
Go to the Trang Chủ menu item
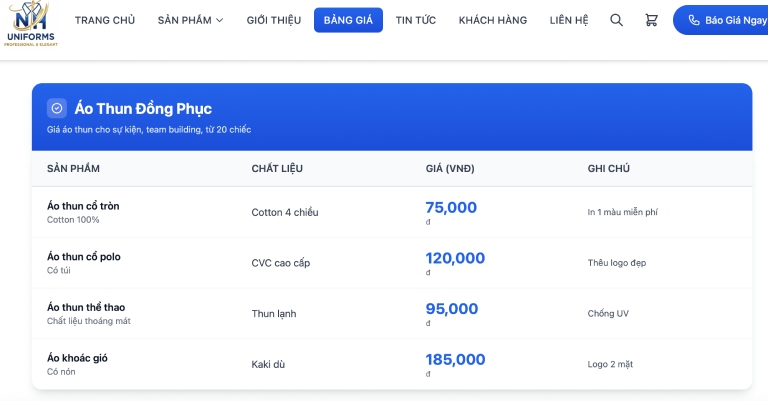105,20
